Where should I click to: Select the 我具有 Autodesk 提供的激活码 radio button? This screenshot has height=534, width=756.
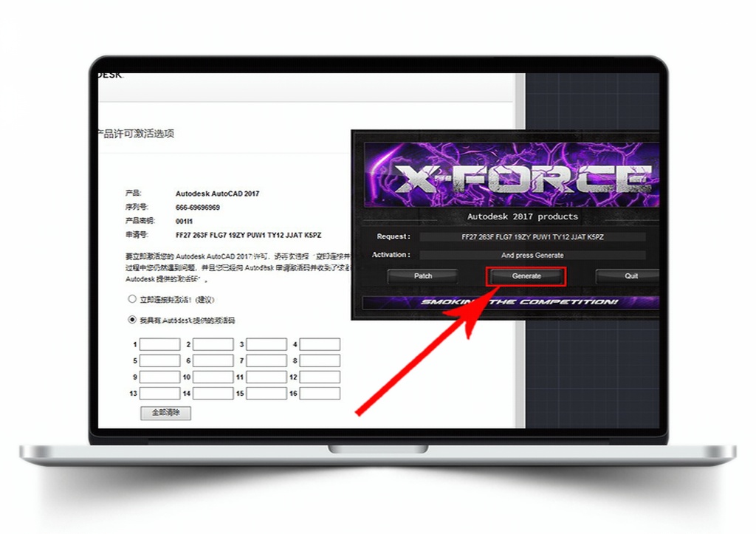(132, 319)
